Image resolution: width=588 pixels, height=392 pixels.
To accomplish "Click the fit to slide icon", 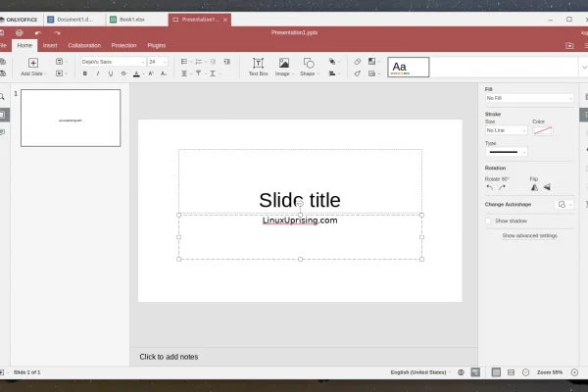I will (496, 372).
